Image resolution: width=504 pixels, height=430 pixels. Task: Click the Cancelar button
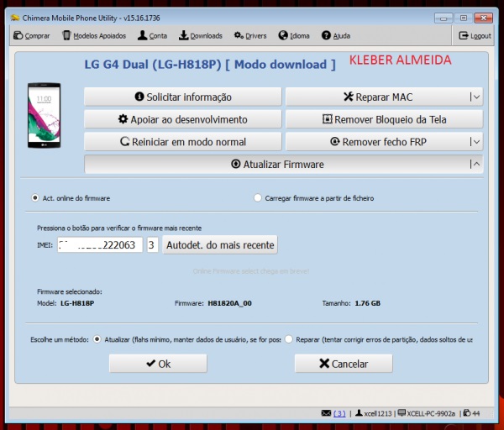[344, 364]
